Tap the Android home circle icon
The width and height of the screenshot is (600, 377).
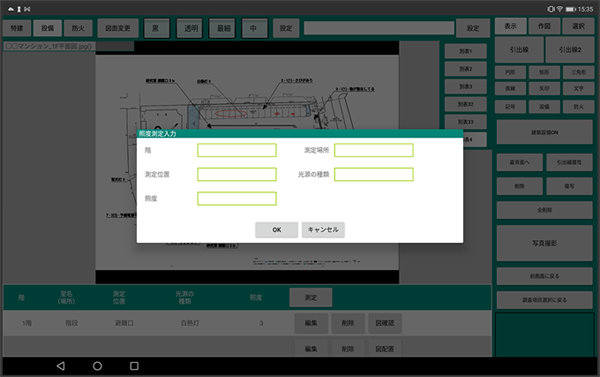(97, 366)
